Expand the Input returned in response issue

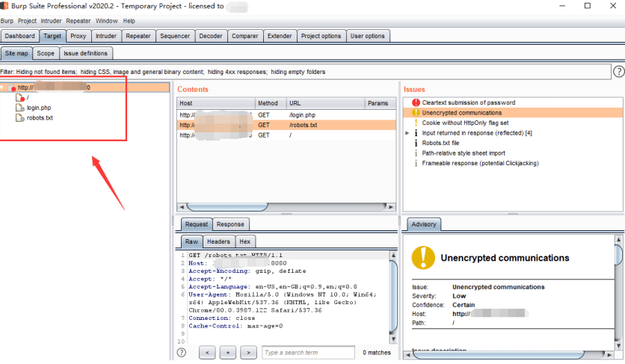pos(407,133)
